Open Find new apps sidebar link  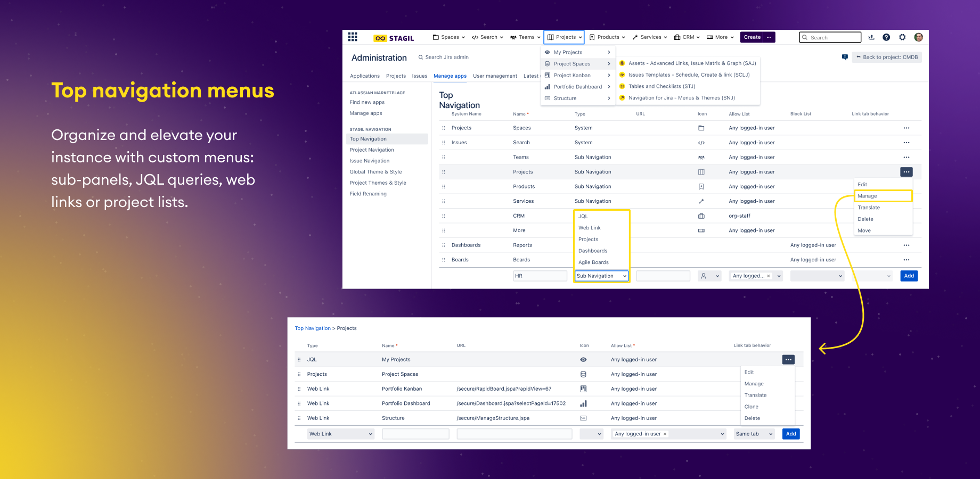(367, 102)
